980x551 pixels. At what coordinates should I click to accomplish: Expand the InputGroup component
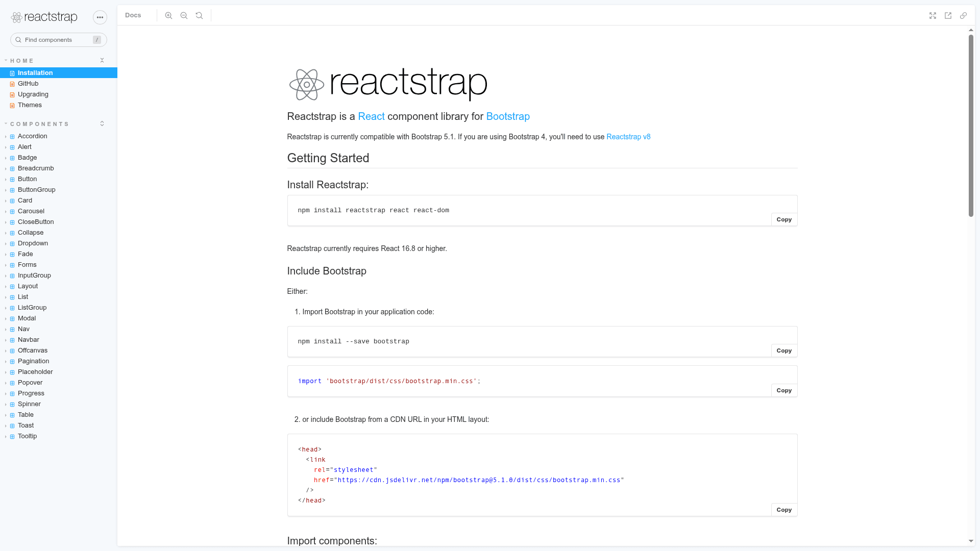tap(59, 275)
